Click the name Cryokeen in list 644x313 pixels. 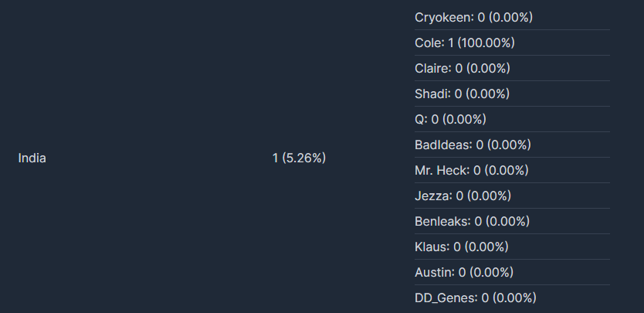coord(443,17)
